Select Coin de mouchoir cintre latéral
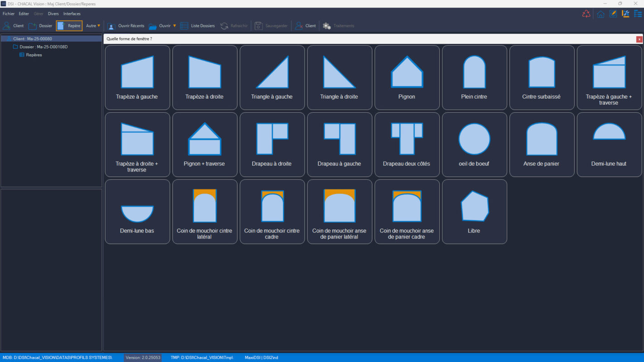Image resolution: width=644 pixels, height=362 pixels. tap(205, 212)
